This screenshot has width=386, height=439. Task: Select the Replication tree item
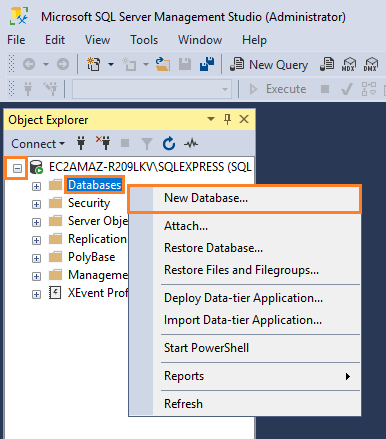point(97,239)
